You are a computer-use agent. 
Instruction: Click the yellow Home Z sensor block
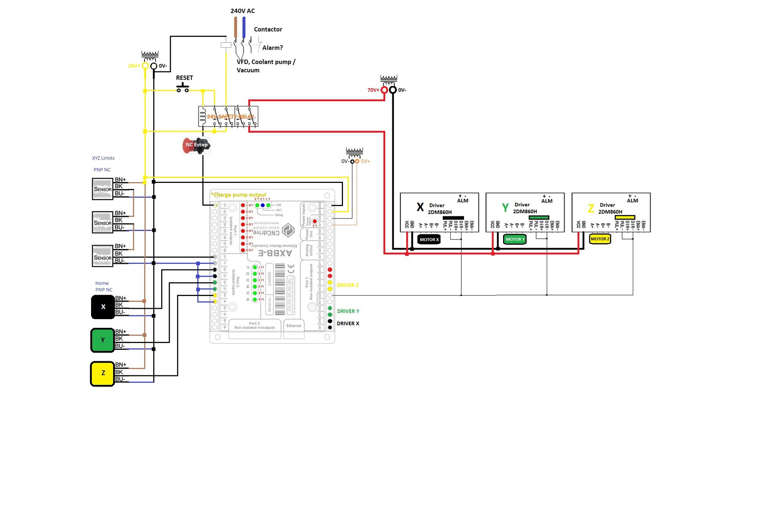tap(102, 373)
